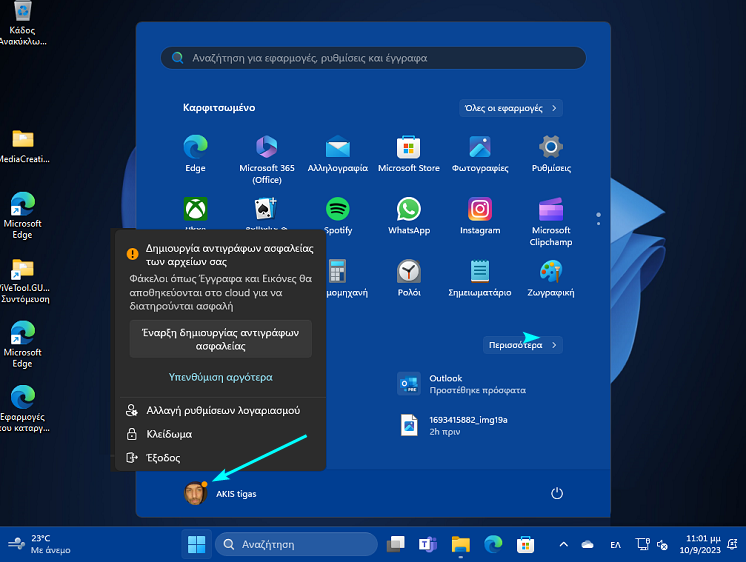
Task: Expand Περισσότερα recommended items
Action: (x=522, y=345)
